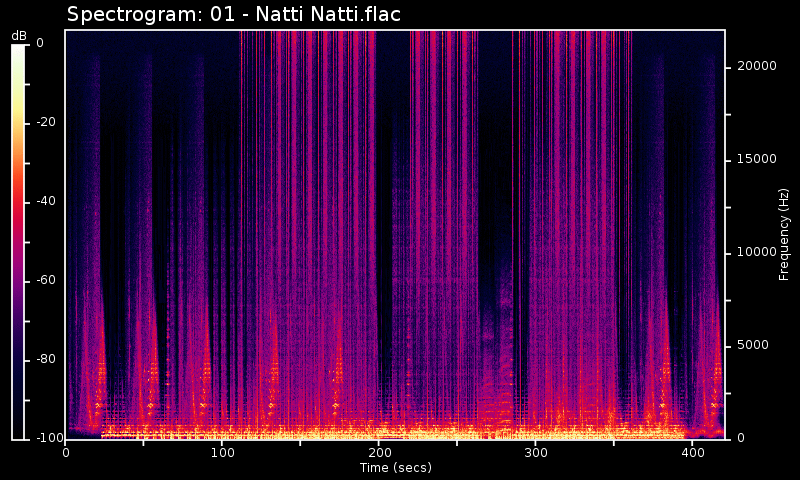Select the -60 dB scale label
This screenshot has height=480, width=800.
[47, 280]
